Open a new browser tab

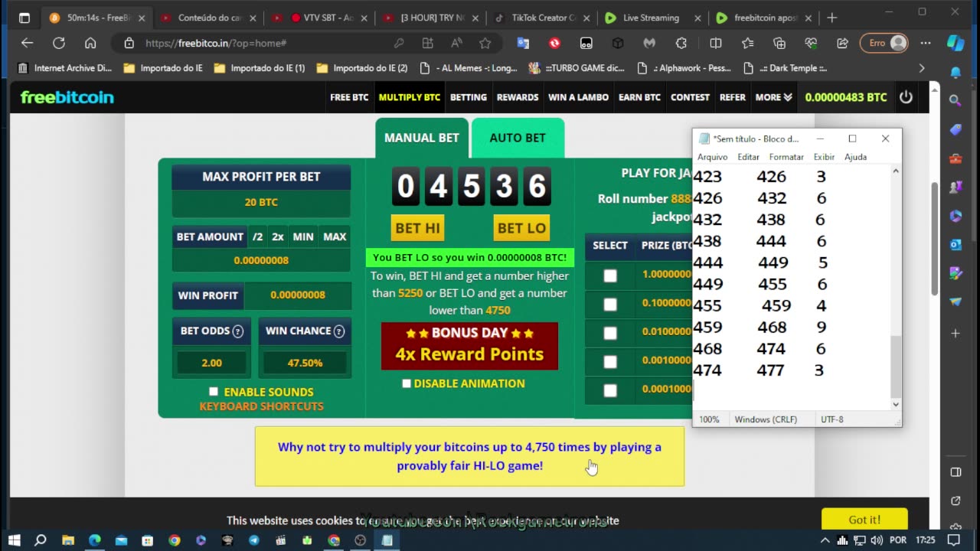pos(832,18)
